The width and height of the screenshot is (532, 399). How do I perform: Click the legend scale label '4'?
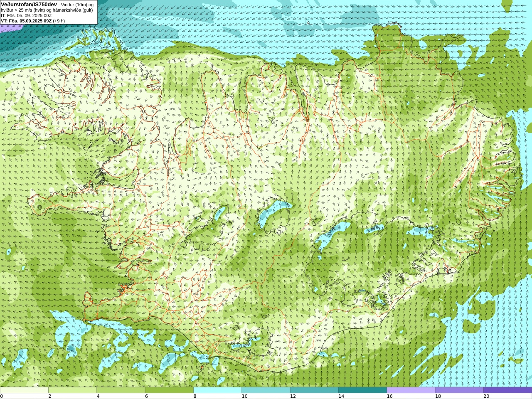(98, 396)
